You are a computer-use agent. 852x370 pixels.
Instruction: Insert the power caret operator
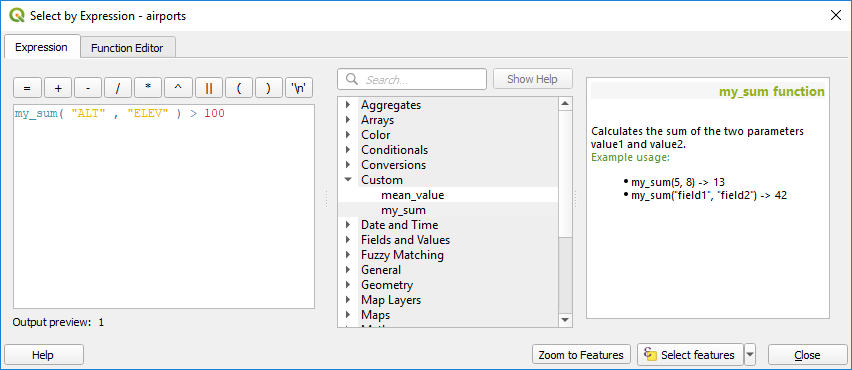(179, 88)
